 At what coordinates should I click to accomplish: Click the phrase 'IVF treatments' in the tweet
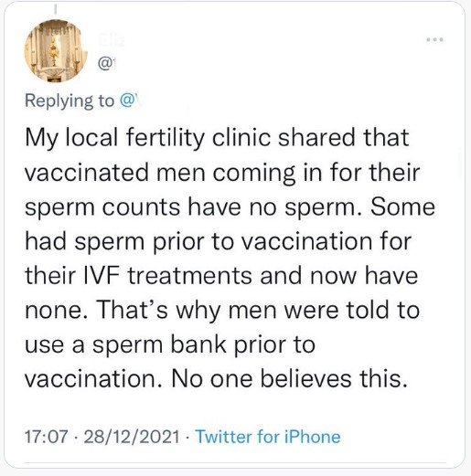point(167,275)
